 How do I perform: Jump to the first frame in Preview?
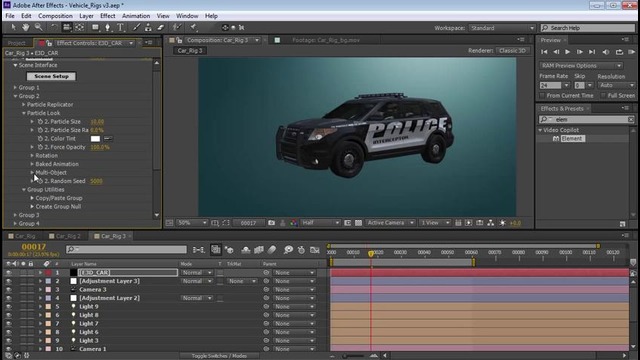(x=544, y=52)
